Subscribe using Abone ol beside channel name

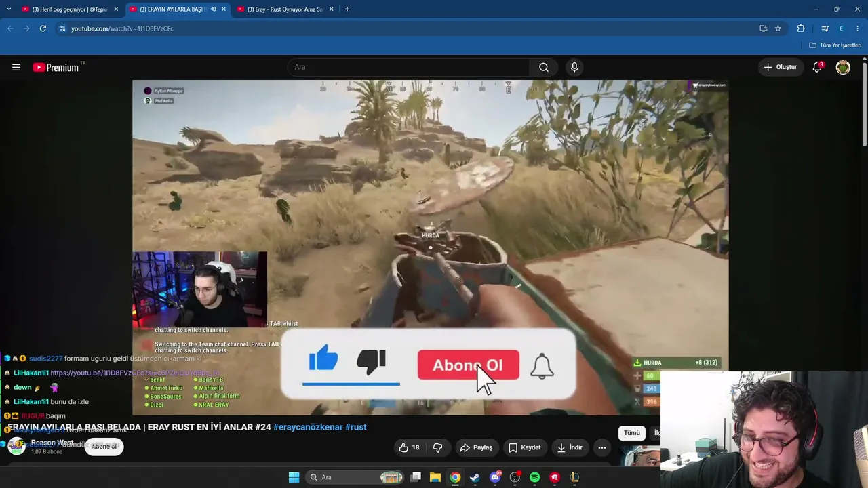click(x=104, y=447)
